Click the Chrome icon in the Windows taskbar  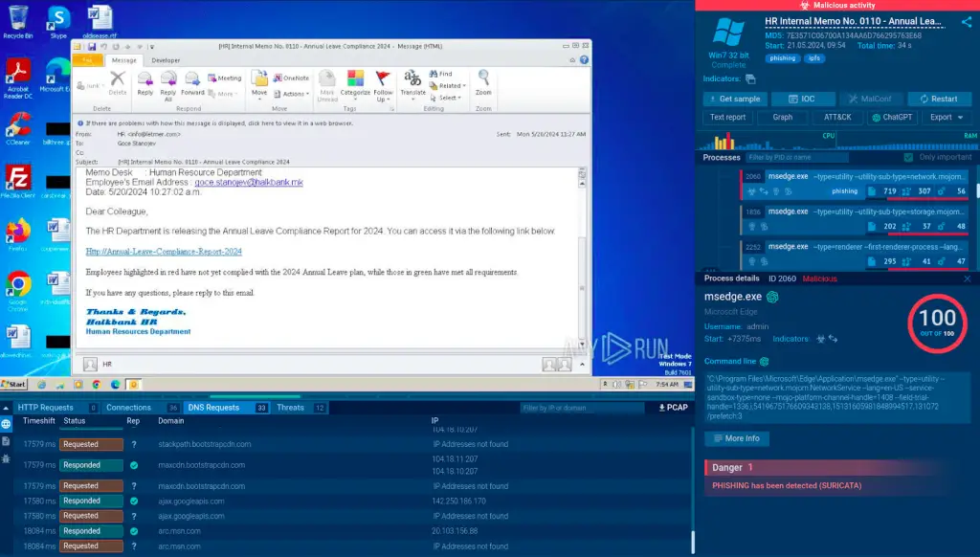[x=97, y=385]
